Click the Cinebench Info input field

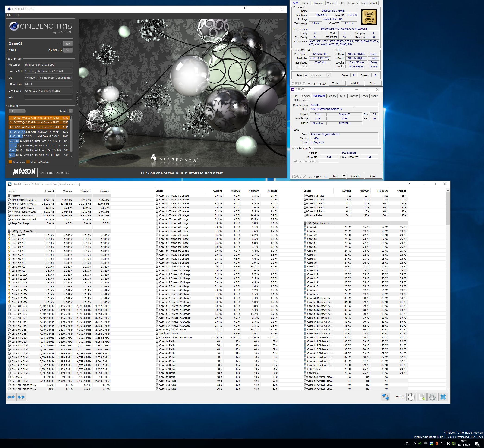pyautogui.click(x=48, y=97)
